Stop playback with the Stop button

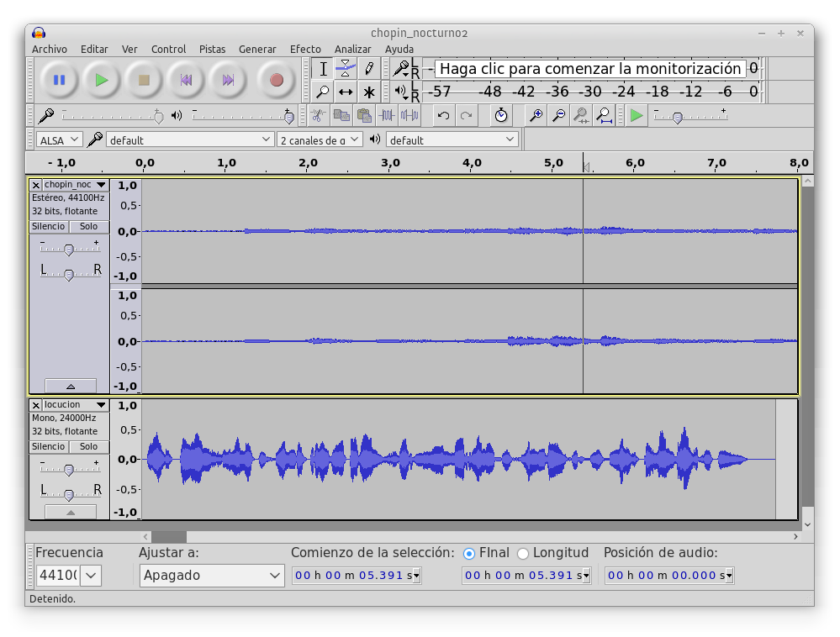coord(144,81)
